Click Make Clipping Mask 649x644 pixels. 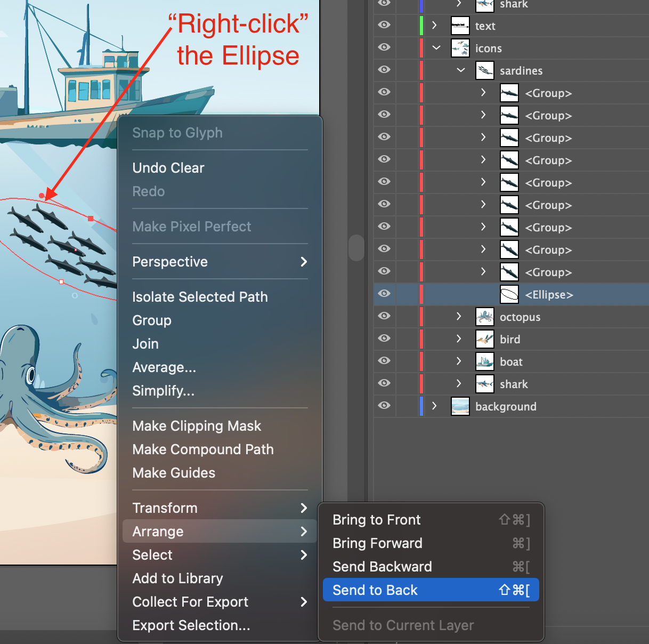click(x=197, y=425)
